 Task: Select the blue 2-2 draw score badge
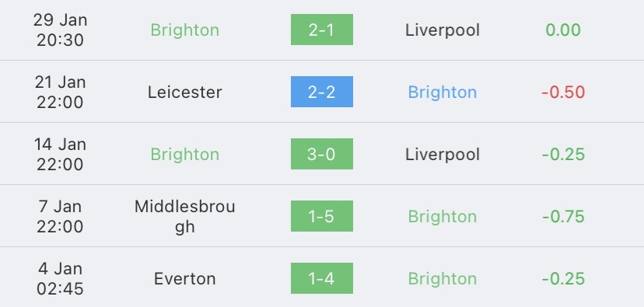click(x=321, y=92)
